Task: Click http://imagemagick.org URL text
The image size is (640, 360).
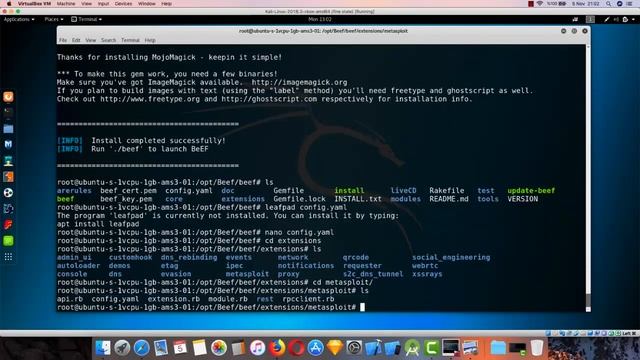Action: pos(299,82)
